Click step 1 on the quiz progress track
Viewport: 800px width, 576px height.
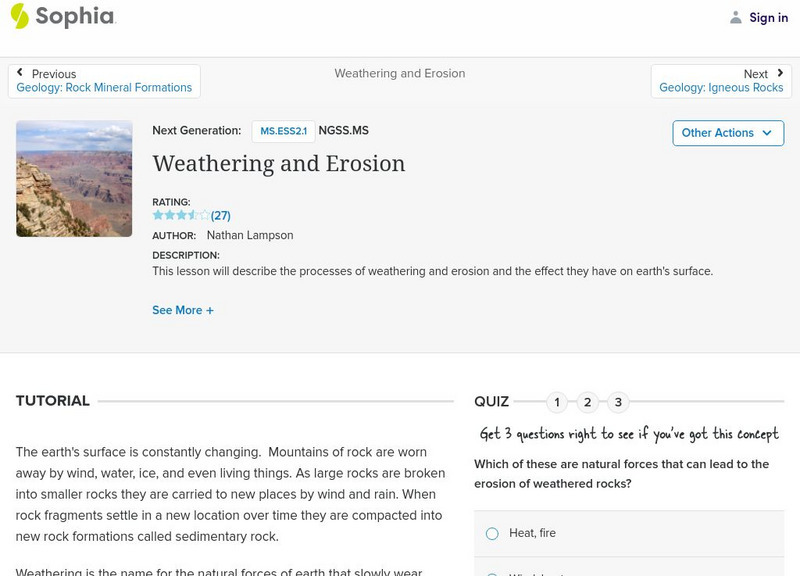click(x=557, y=403)
